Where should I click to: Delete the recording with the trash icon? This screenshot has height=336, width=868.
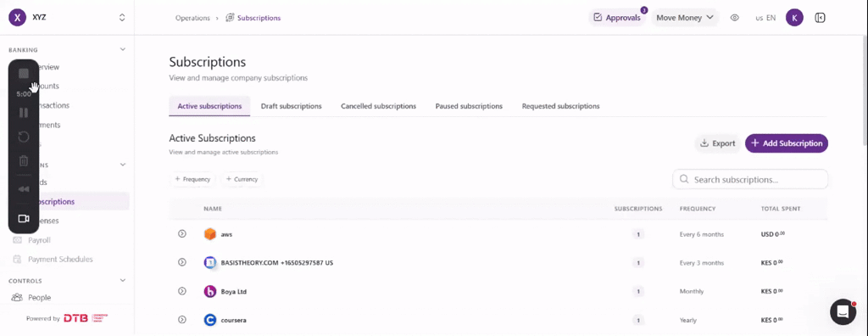pos(23,161)
